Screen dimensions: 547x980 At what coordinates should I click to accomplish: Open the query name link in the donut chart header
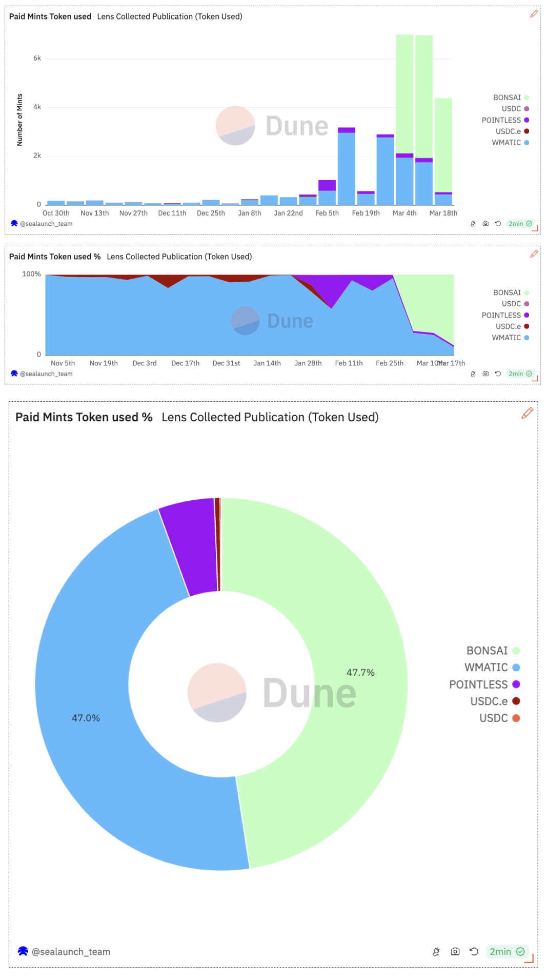[x=270, y=417]
